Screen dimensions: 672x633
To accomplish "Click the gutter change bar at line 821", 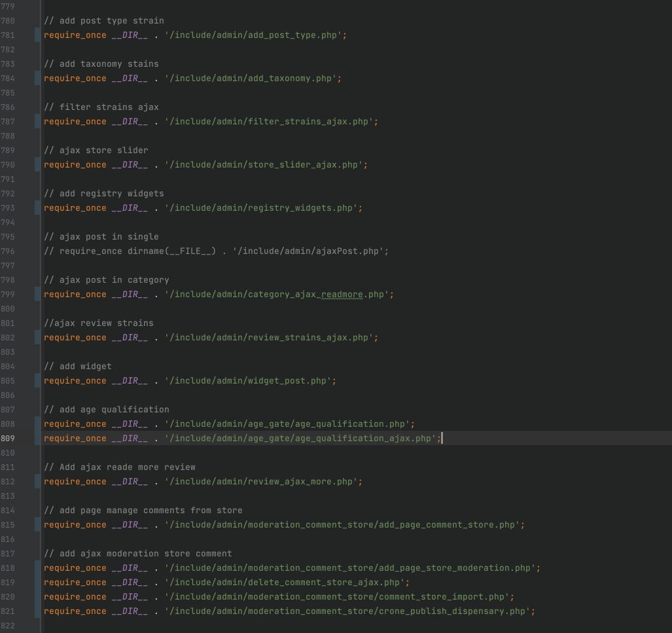I will click(x=37, y=611).
